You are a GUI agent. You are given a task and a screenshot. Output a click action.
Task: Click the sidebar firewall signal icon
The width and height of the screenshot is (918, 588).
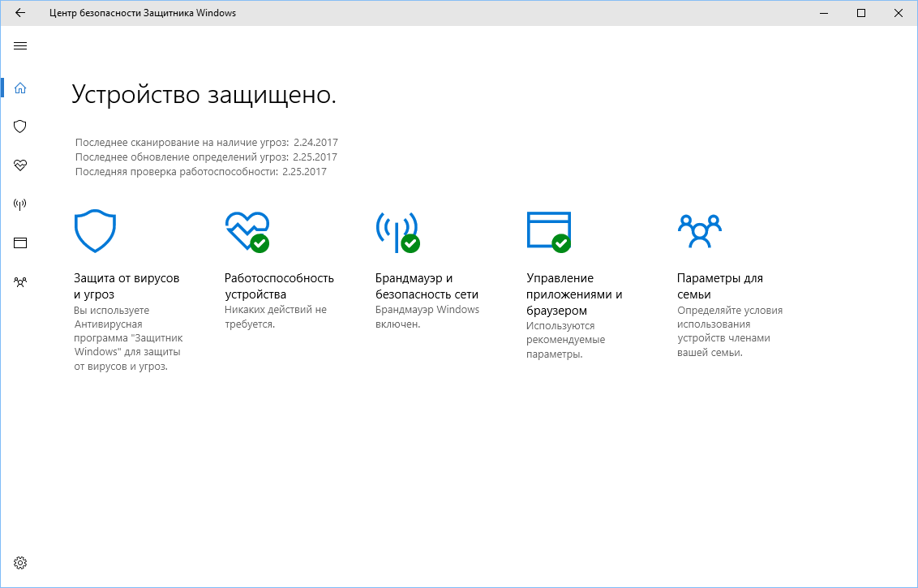19,204
